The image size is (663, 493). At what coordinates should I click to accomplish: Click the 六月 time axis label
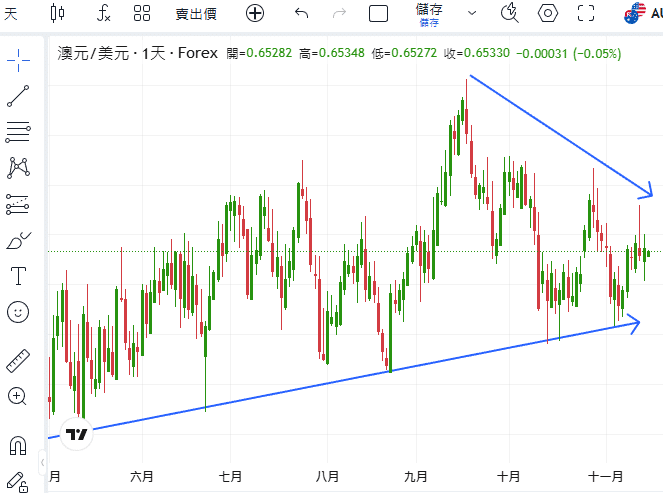142,477
